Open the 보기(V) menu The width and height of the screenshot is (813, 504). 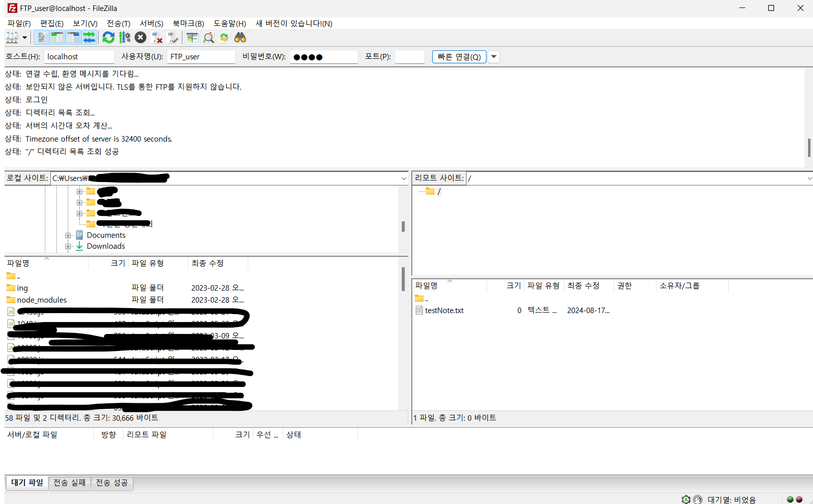[85, 23]
